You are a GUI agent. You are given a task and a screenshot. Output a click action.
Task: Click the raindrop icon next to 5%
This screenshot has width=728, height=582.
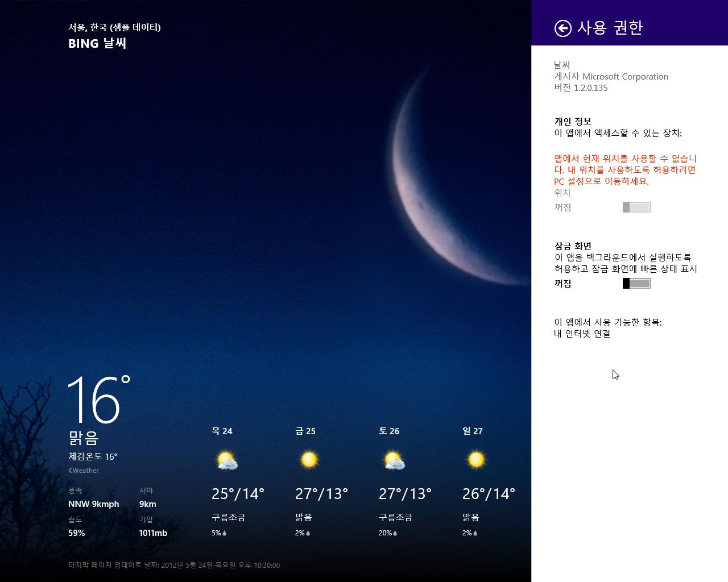[x=225, y=533]
